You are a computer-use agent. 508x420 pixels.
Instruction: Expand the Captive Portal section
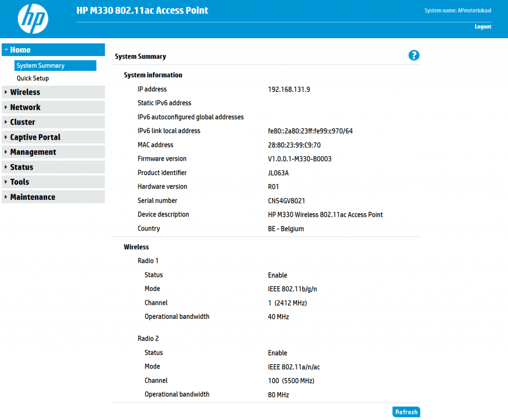point(53,137)
